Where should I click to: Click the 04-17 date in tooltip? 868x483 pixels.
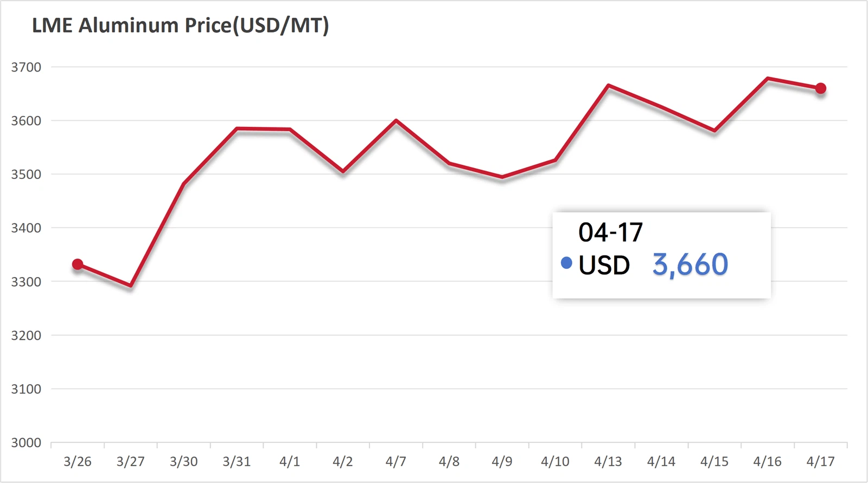tap(610, 233)
